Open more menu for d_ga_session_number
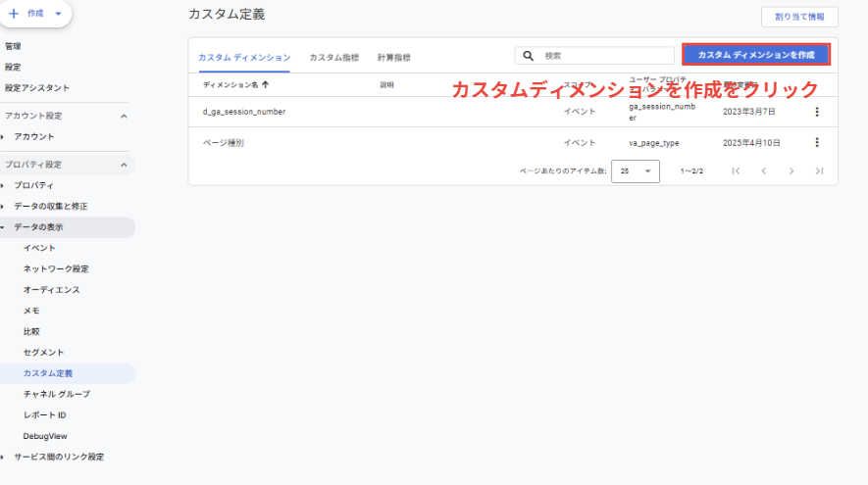868x485 pixels. pos(817,112)
